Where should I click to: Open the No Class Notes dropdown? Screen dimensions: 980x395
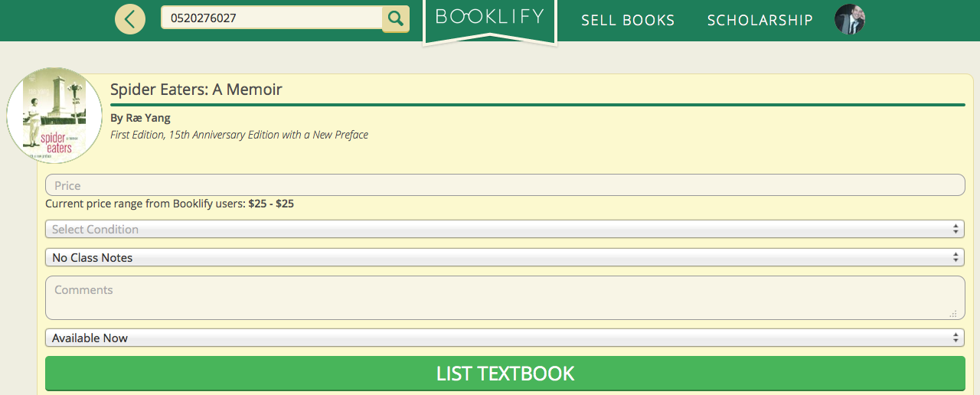pos(505,258)
